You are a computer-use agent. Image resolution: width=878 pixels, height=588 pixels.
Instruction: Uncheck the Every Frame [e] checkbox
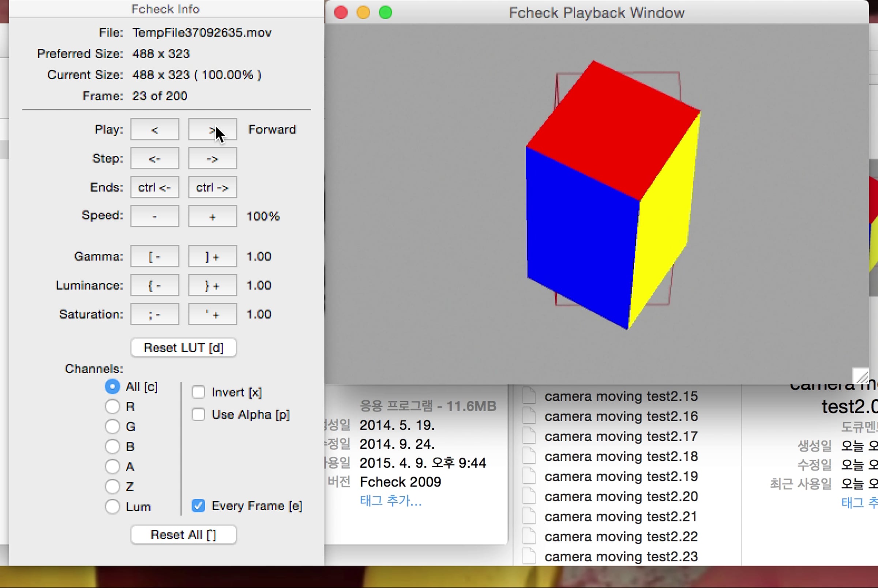198,506
